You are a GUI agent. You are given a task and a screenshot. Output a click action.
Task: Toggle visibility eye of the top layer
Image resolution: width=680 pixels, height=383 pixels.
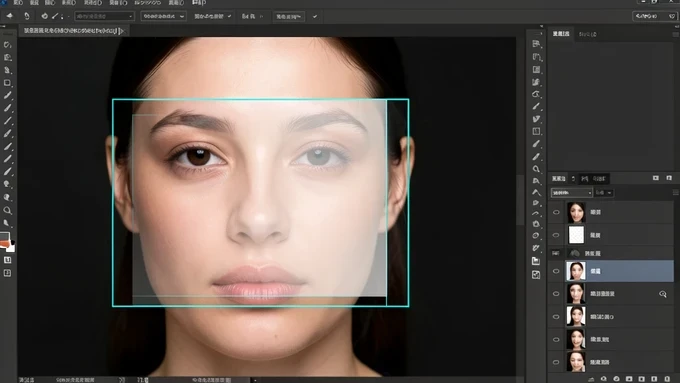556,213
